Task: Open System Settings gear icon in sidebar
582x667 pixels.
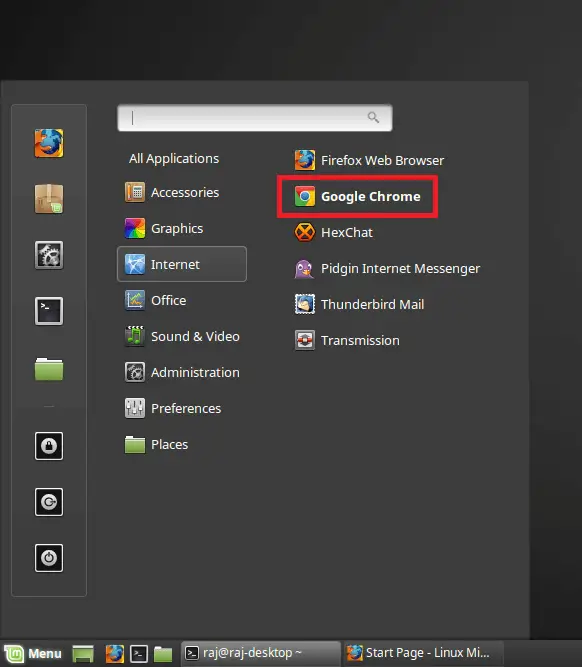Action: (x=49, y=255)
